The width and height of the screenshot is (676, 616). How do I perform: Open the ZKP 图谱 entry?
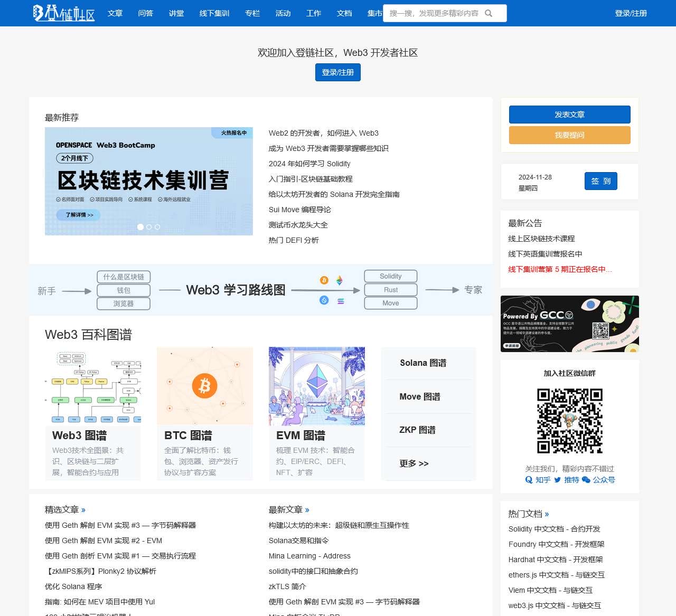(x=417, y=430)
